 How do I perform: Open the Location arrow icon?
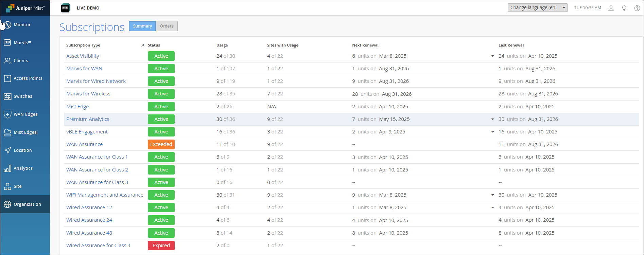(7, 150)
